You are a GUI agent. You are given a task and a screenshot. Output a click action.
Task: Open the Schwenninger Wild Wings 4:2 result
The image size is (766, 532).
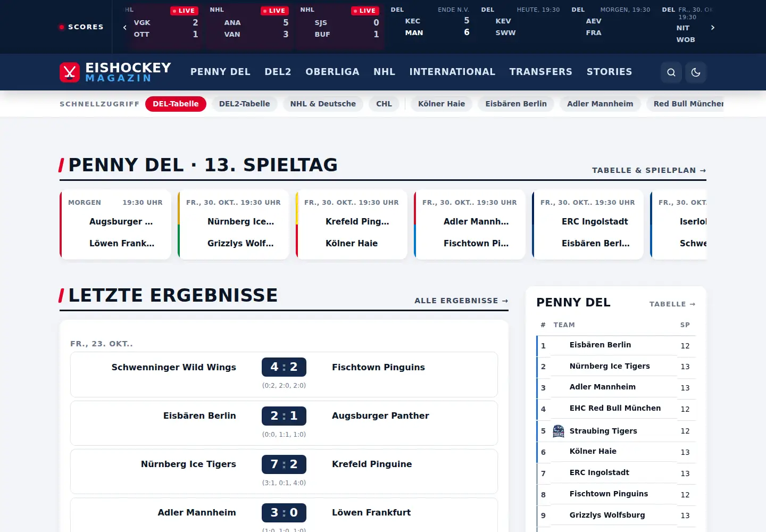284,375
